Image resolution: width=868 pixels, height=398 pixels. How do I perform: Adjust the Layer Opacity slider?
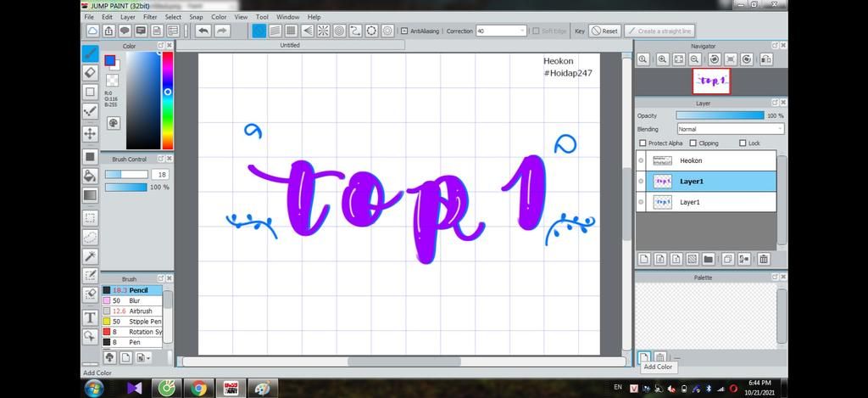pos(720,116)
